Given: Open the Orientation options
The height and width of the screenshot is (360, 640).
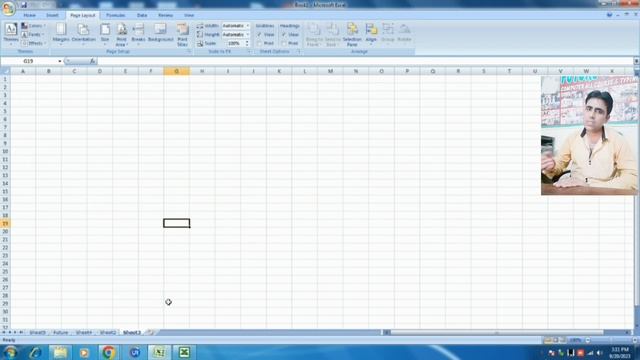Looking at the screenshot, I should click(x=83, y=35).
